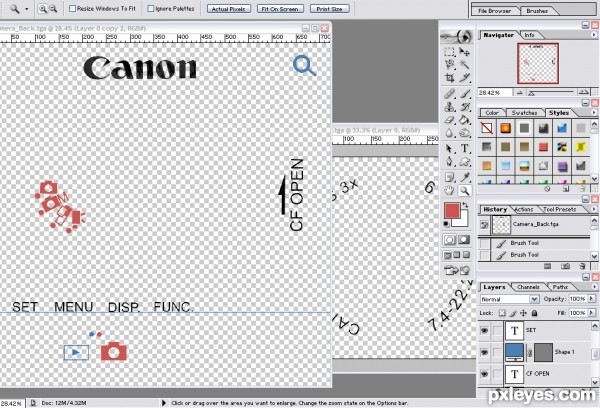Open Zoom tool preset picker dropdown

pyautogui.click(x=27, y=9)
